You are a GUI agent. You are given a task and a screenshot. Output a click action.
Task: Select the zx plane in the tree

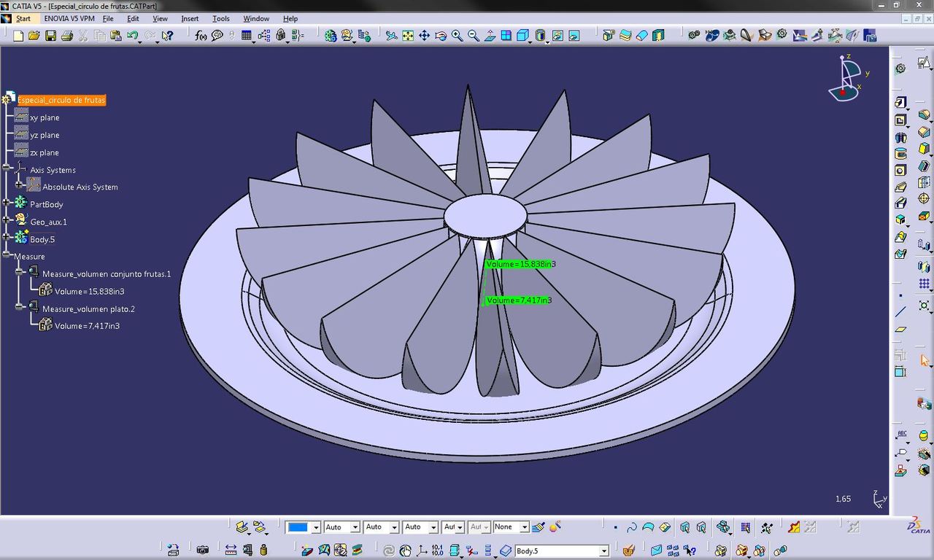pos(45,152)
